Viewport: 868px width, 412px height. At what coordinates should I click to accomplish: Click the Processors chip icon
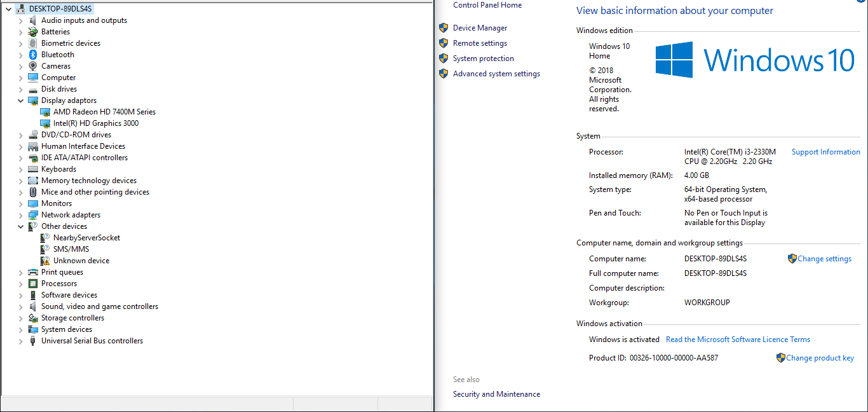click(33, 284)
